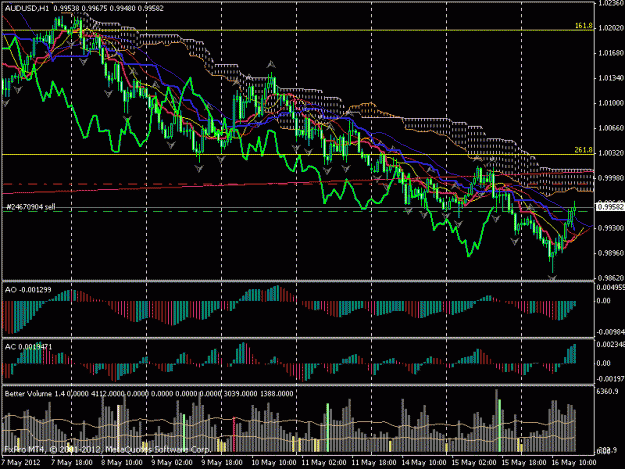Select the 161.8 Fibonacci level label

[584, 26]
